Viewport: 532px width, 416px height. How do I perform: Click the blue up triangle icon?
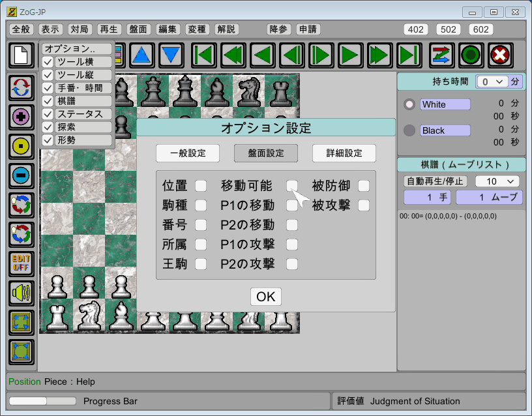143,55
